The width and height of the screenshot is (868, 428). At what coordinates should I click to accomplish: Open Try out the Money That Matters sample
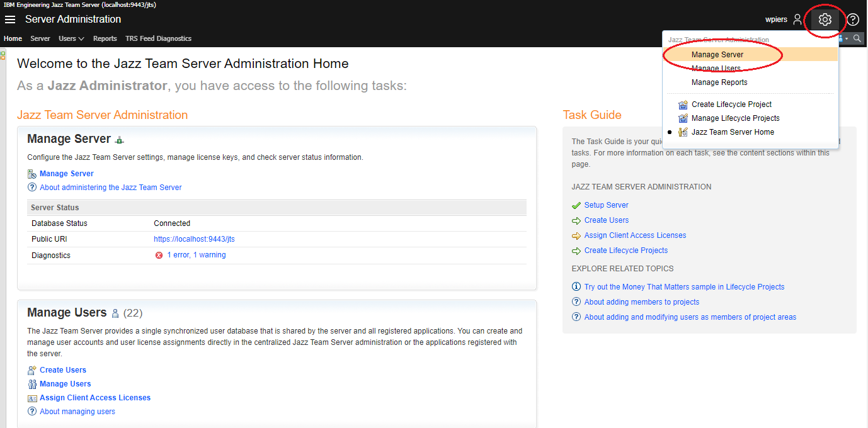pos(685,287)
